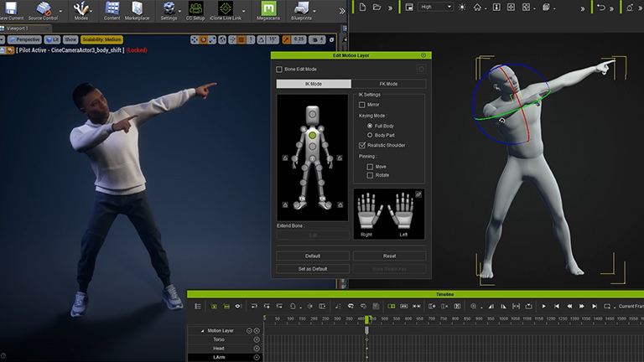
Task: Toggle the Head track circle button
Action: pyautogui.click(x=257, y=349)
